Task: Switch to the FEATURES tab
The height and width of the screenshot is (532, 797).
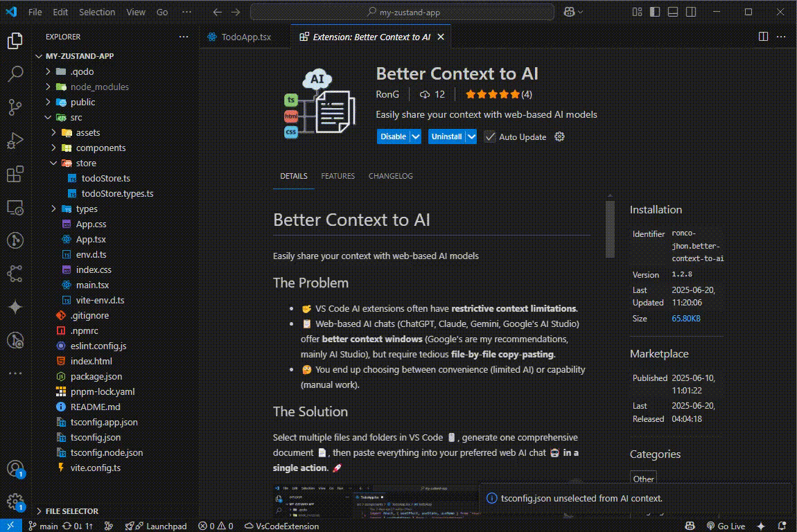Action: click(x=338, y=176)
